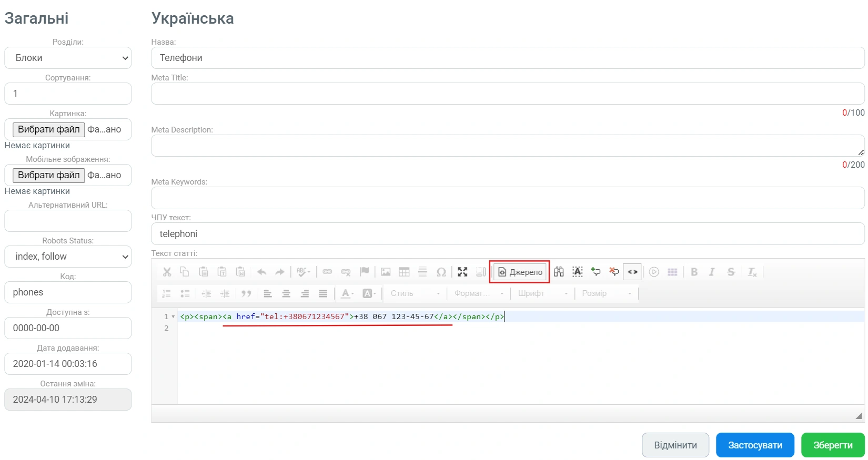Click the Відмінити cancel button

tap(675, 445)
